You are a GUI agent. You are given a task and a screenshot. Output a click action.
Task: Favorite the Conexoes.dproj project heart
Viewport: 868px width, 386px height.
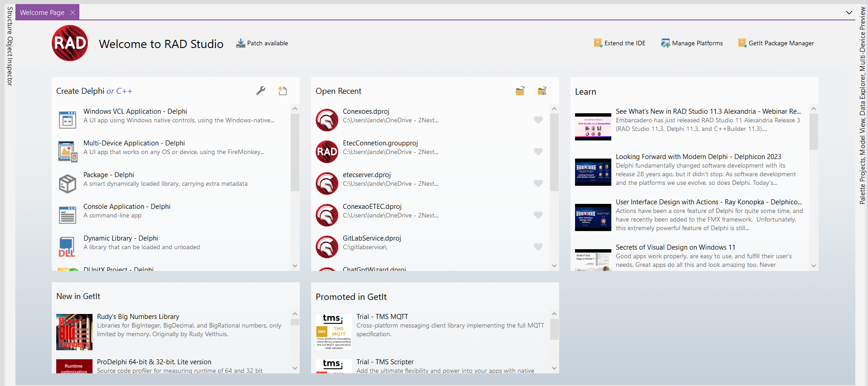538,120
